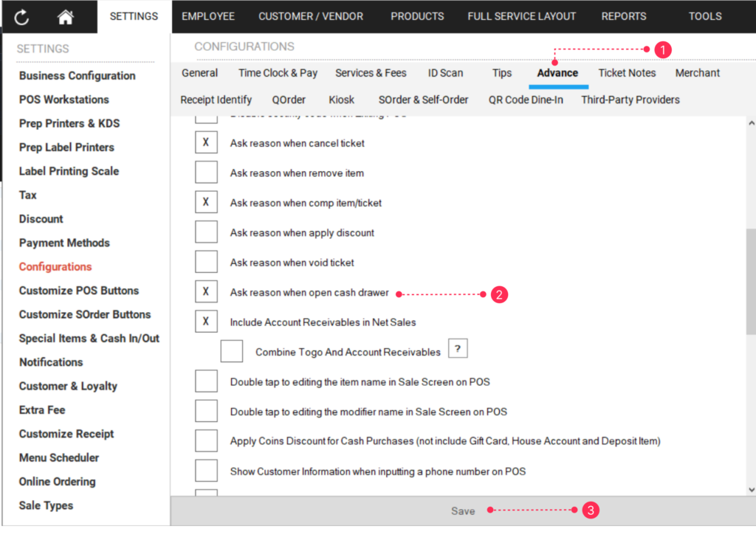Enable Ask reason when void ticket
The image size is (756, 551).
pos(206,262)
